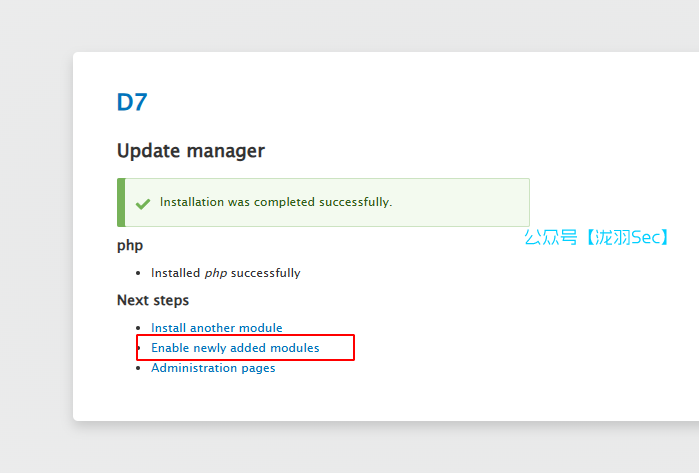Viewport: 699px width, 473px height.
Task: Click the installation completed success message text
Action: 275,202
